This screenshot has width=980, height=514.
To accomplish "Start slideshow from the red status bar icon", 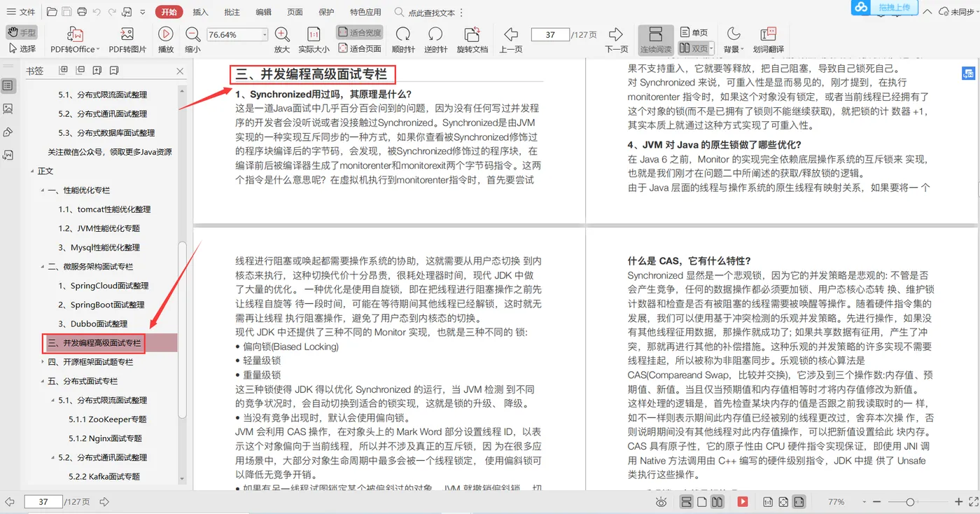I will click(x=743, y=502).
